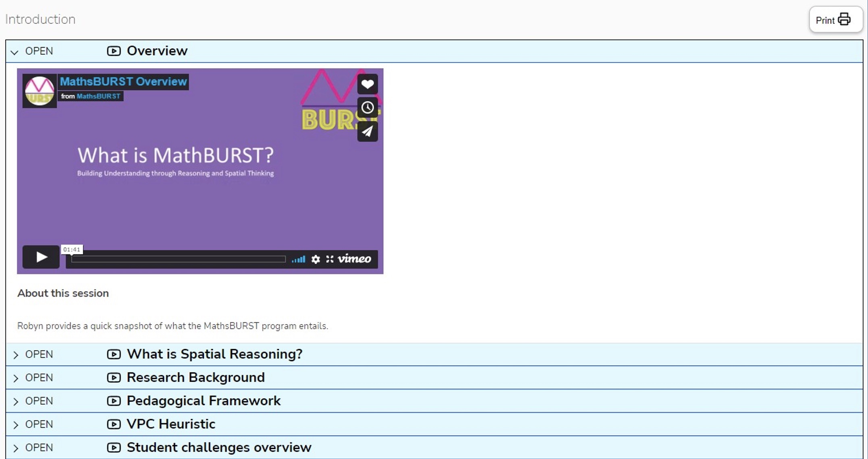The width and height of the screenshot is (868, 459).
Task: Click the video progress bar
Action: [179, 259]
